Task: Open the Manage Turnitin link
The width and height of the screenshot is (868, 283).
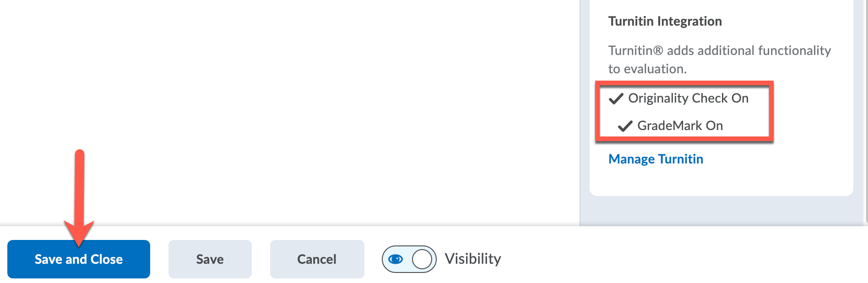Action: [656, 159]
